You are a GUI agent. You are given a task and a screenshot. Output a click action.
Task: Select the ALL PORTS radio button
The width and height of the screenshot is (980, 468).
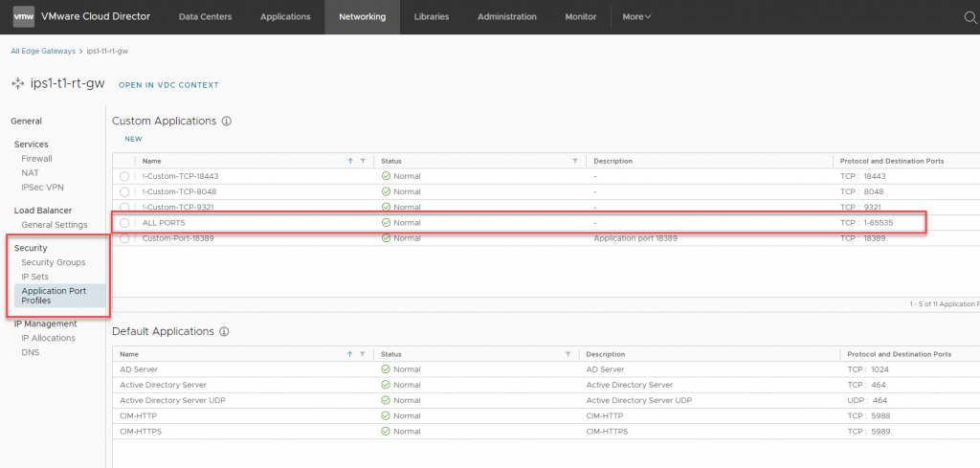pos(124,223)
